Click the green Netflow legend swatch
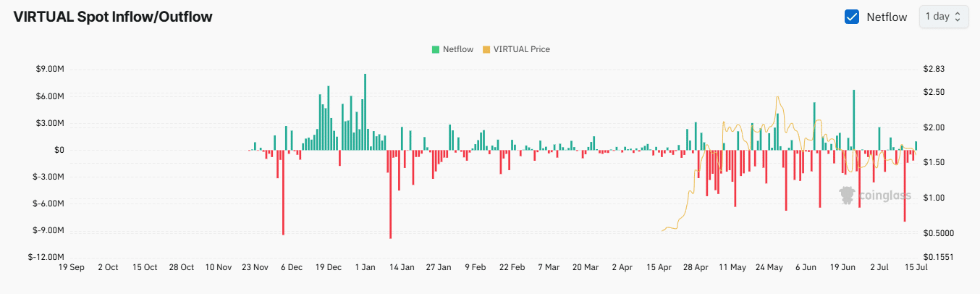 436,49
